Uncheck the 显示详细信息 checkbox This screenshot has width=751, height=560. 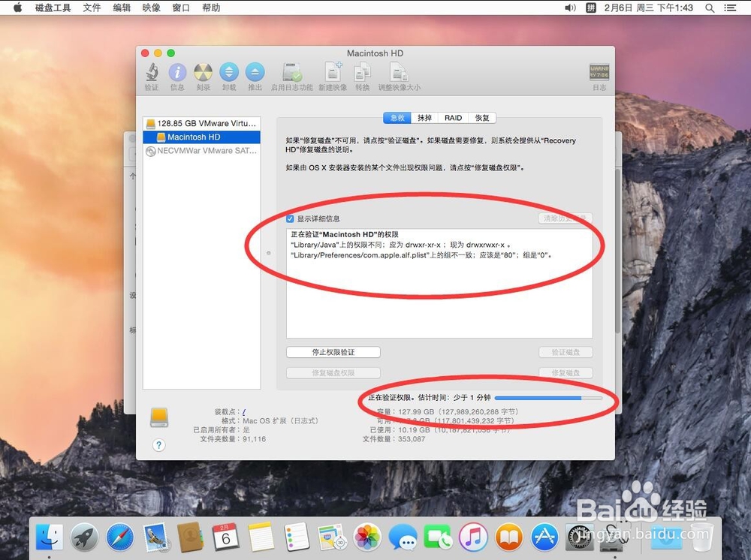tap(290, 218)
